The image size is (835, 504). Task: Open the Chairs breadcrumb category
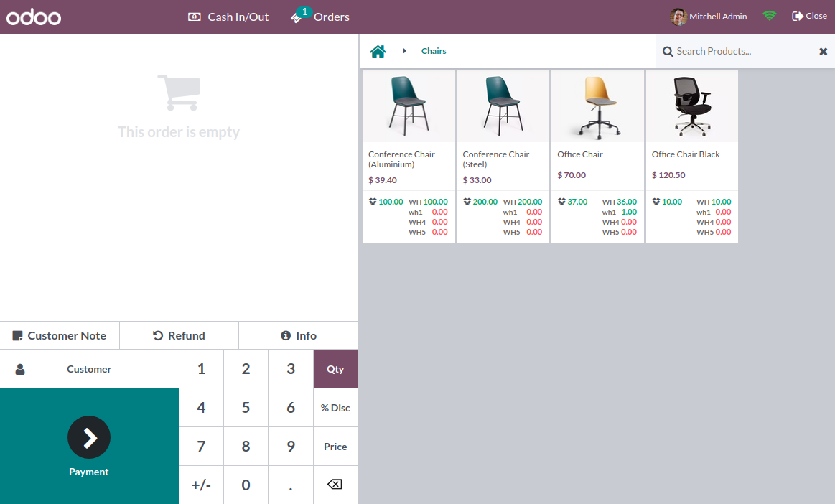click(434, 51)
